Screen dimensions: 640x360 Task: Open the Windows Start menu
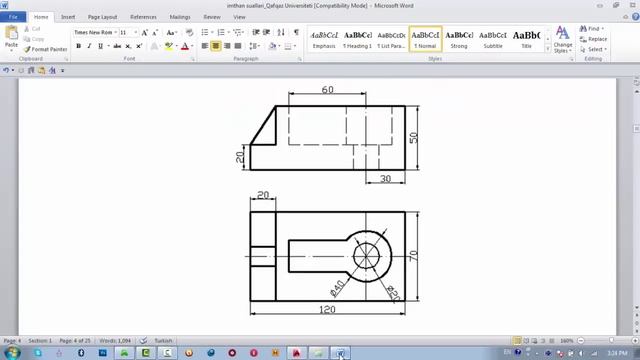point(12,353)
